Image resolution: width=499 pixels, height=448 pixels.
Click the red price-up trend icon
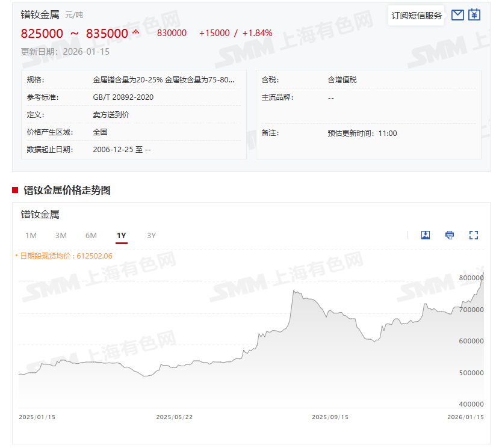(x=136, y=32)
